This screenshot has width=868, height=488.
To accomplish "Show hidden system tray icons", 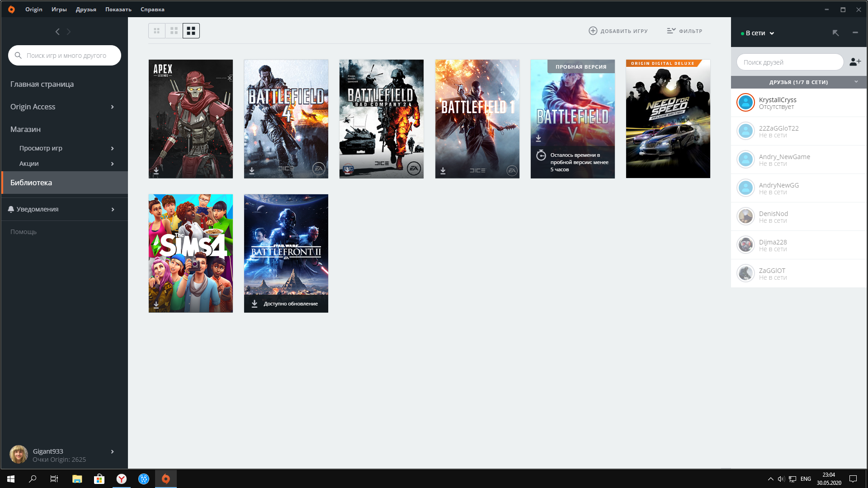I will click(x=770, y=479).
